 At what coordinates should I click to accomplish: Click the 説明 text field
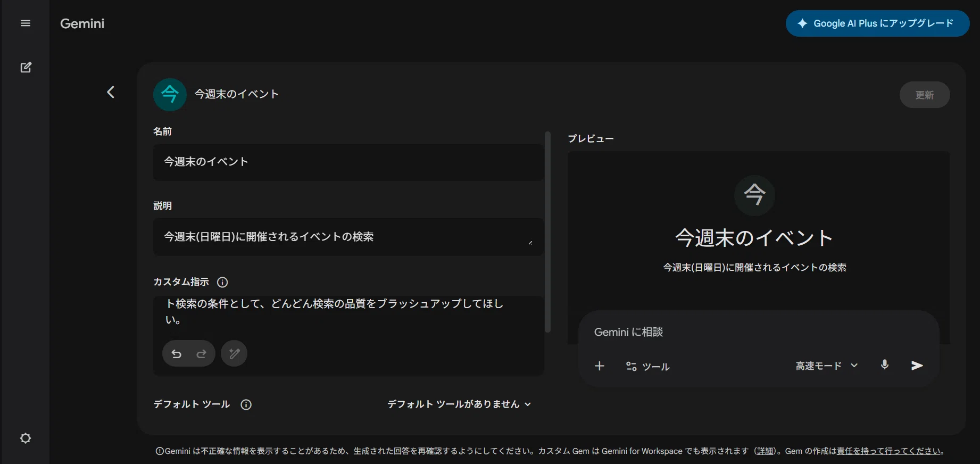pos(348,237)
